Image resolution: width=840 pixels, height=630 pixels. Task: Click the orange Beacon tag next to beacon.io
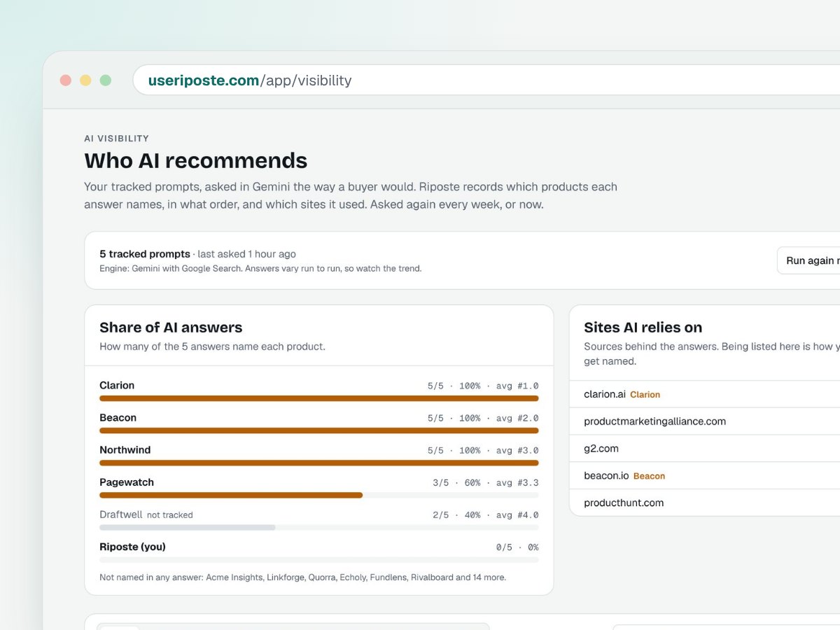650,476
